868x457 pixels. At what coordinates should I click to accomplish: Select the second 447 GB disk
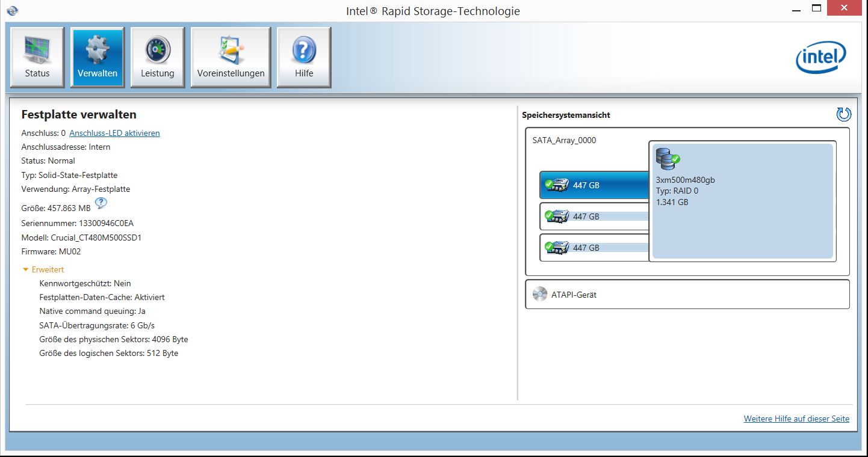[594, 216]
